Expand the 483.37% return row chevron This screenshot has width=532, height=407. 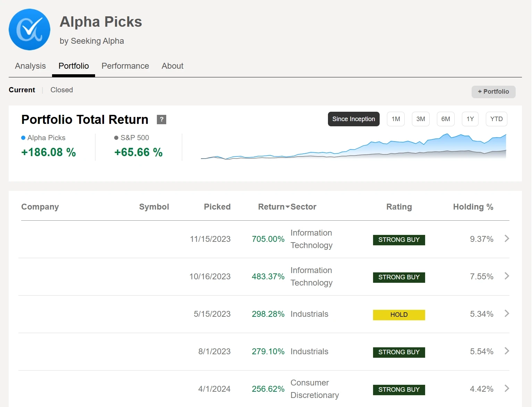click(x=507, y=276)
